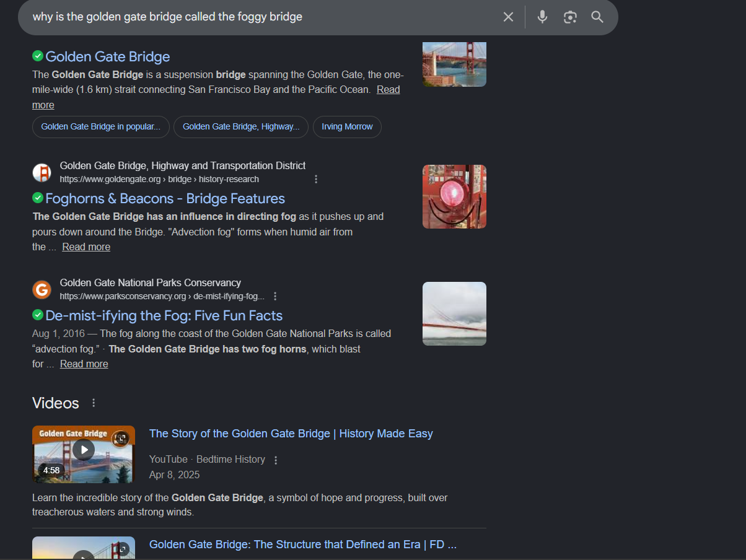The image size is (746, 560).
Task: Clear the search box with X icon
Action: pyautogui.click(x=508, y=17)
